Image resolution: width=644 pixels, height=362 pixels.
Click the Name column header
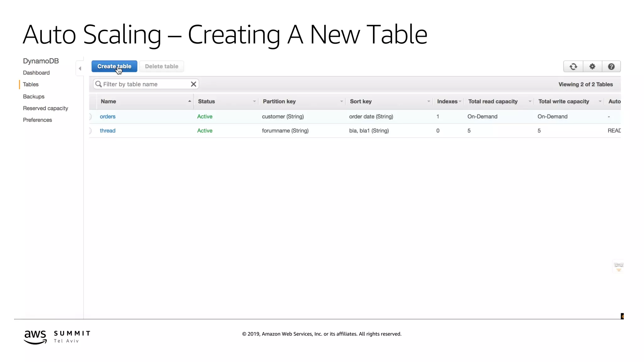pyautogui.click(x=108, y=101)
